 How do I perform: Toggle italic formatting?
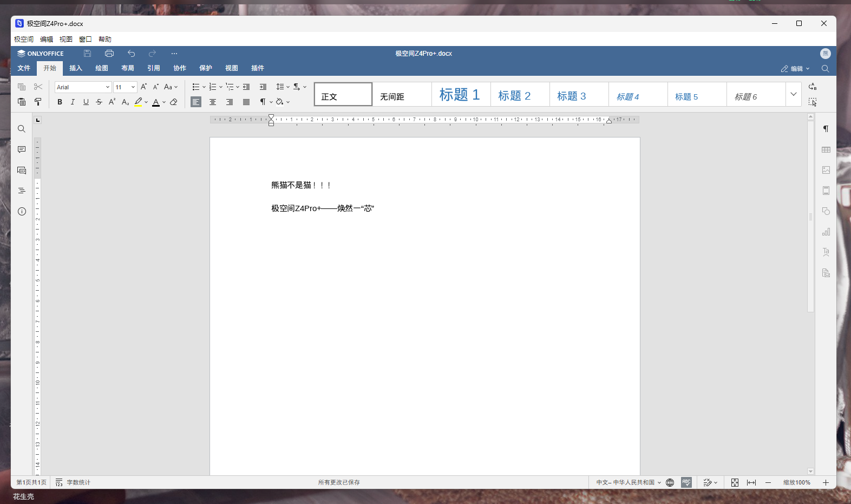pyautogui.click(x=73, y=102)
